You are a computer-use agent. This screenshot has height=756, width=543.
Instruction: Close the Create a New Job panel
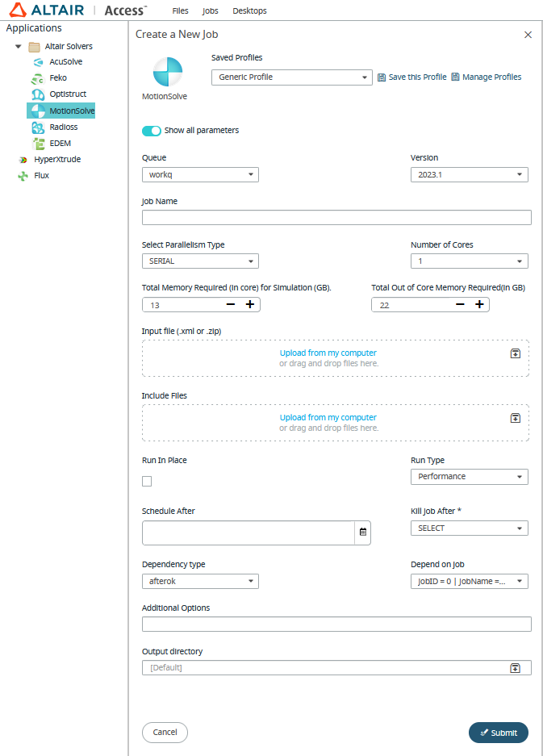pyautogui.click(x=528, y=35)
